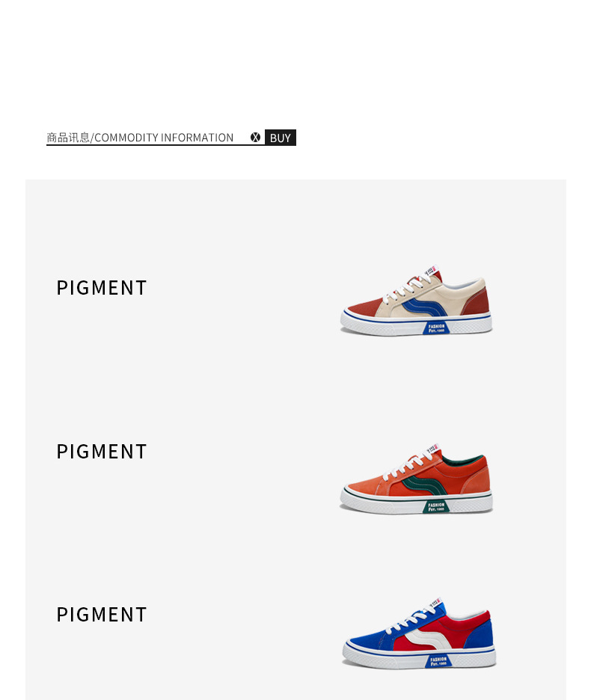Image resolution: width=591 pixels, height=700 pixels.
Task: Click the tongue label of the orange sneaker
Action: [432, 448]
